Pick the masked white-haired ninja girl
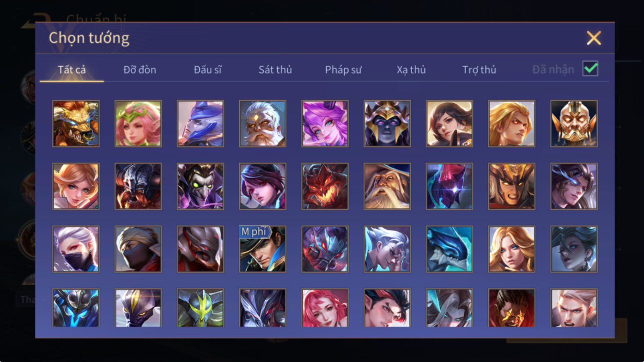644x362 pixels. (x=76, y=249)
